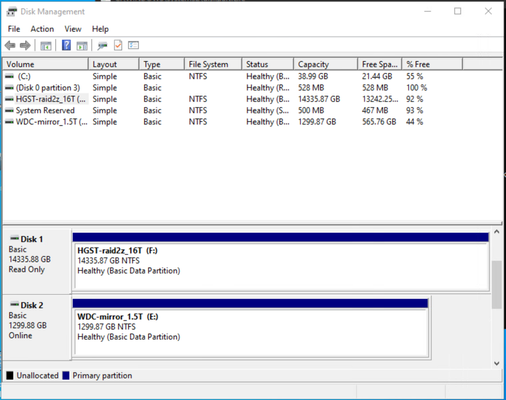
Task: Click Show/Hide Action Pane toolbar icon
Action: click(x=82, y=46)
